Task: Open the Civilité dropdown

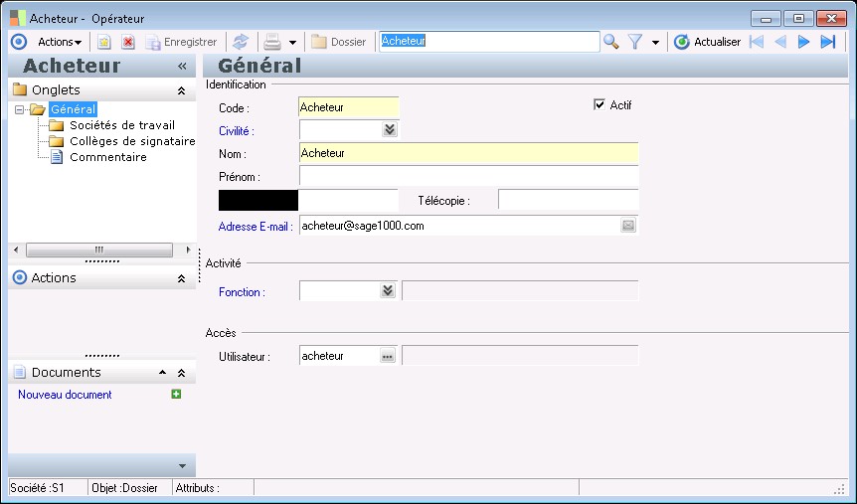Action: coord(389,129)
